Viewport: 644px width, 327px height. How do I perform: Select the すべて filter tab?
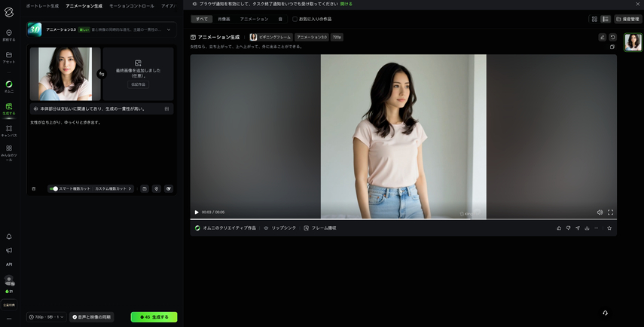pyautogui.click(x=202, y=19)
